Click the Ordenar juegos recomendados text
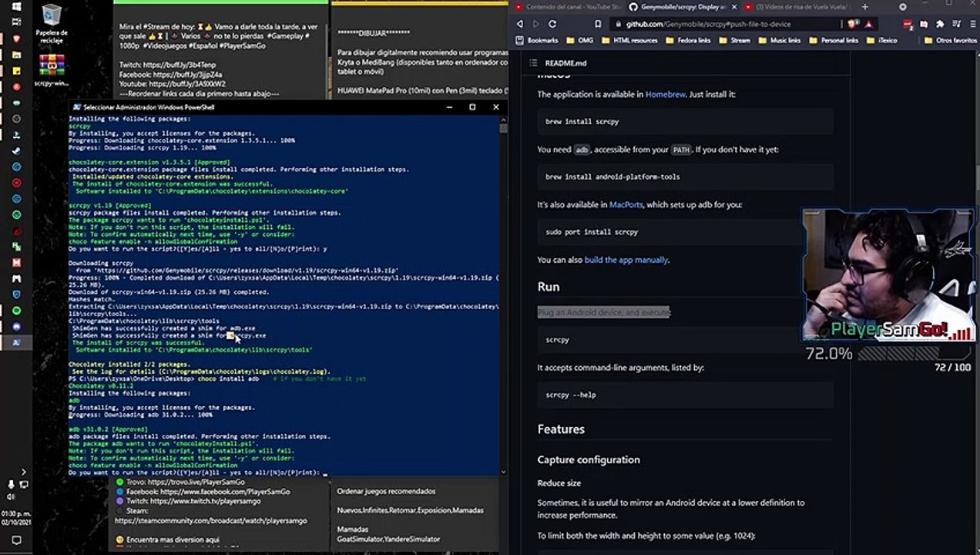The width and height of the screenshot is (980, 555). click(x=386, y=491)
